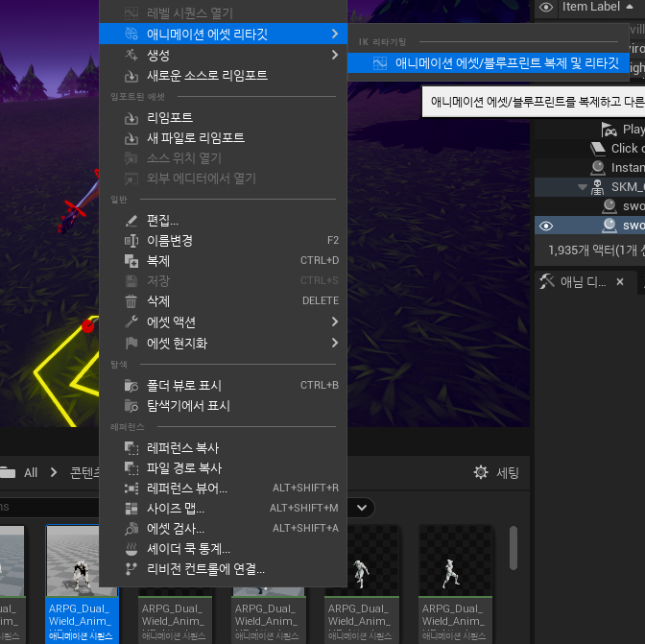The image size is (645, 644).
Task: Click the import icon beside 새 파일로 리임포트
Action: (x=131, y=138)
